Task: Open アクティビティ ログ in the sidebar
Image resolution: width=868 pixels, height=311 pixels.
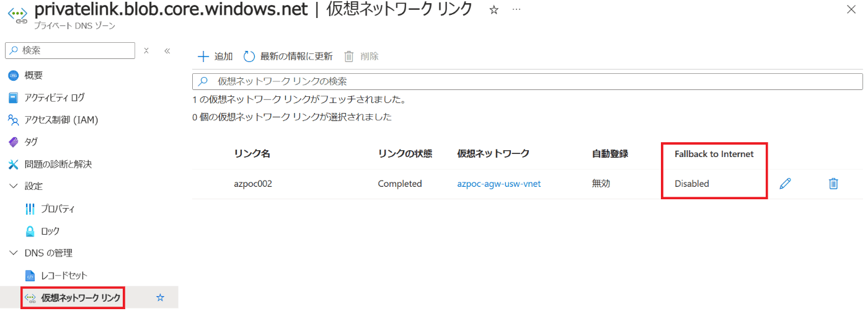Action: click(55, 97)
